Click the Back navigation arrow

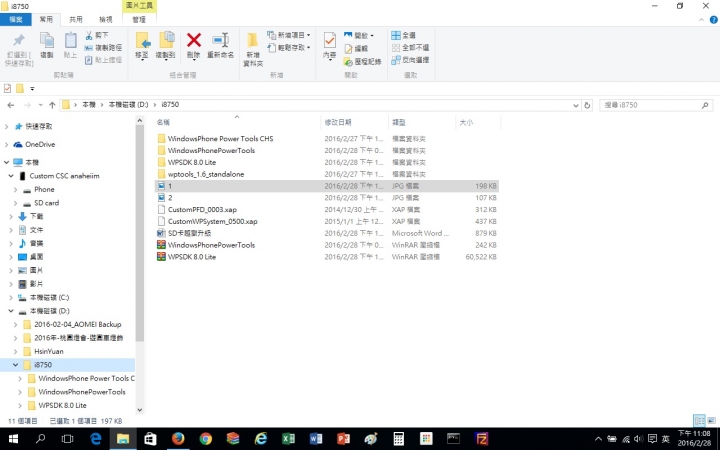[11, 105]
